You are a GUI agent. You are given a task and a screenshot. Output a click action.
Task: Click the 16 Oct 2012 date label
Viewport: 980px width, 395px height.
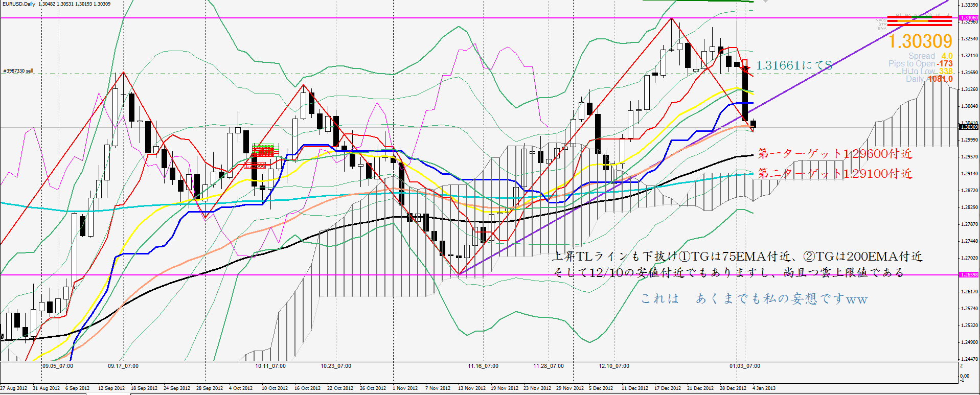tap(307, 388)
